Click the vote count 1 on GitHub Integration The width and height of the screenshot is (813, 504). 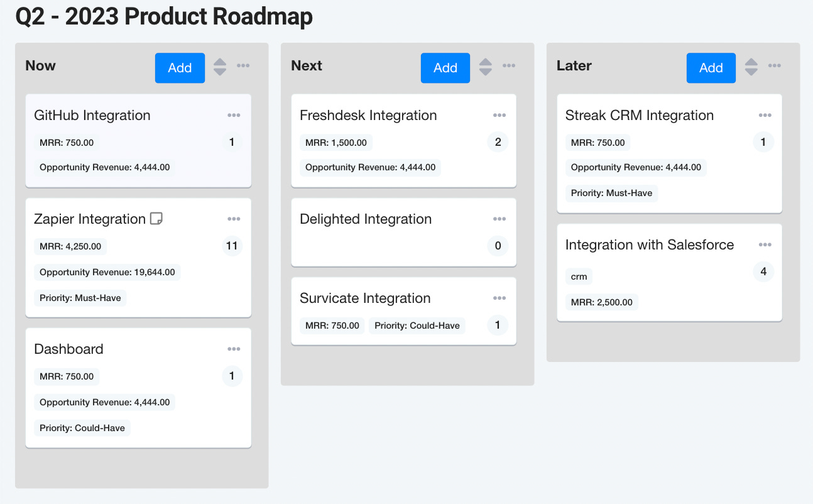coord(232,142)
